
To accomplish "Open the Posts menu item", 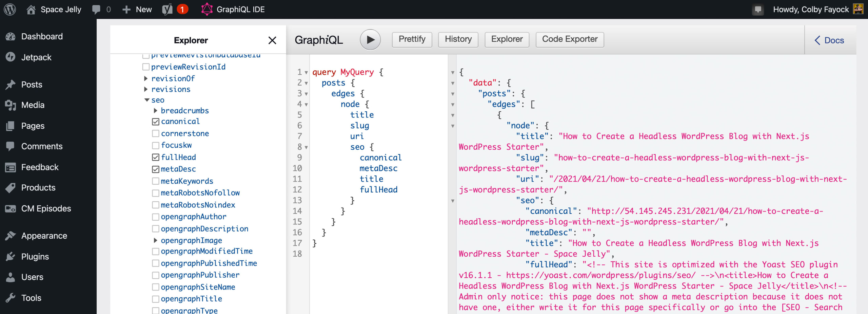I will 32,85.
